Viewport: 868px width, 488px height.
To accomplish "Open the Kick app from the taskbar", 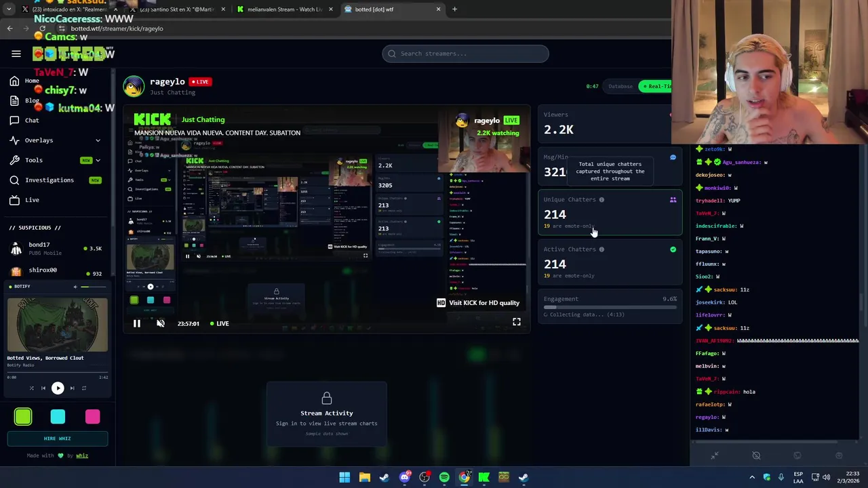I will [x=484, y=477].
